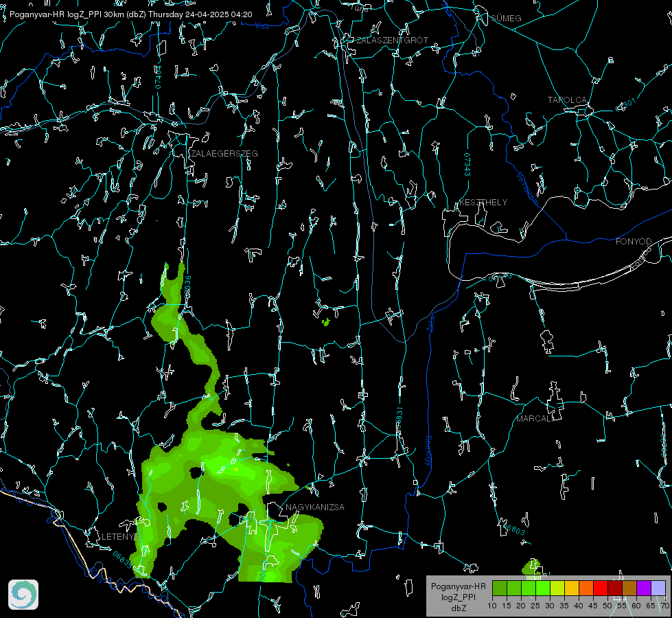The image size is (672, 618).
Task: Click the ZALASZENTGRÓT town label
Action: 392,41
